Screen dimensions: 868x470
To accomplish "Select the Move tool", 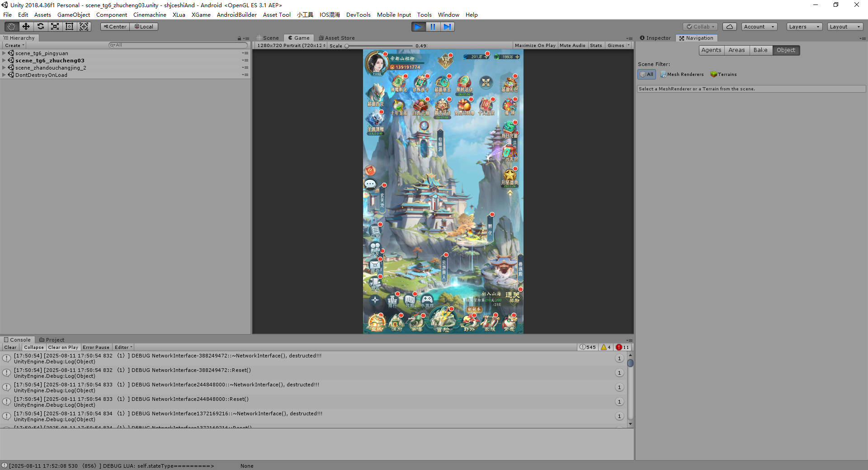I will 26,27.
